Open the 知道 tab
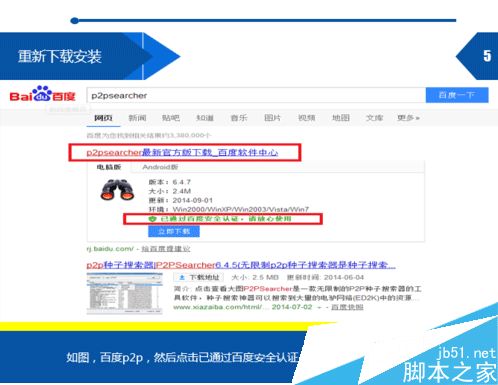This screenshot has width=498, height=385. click(x=205, y=118)
